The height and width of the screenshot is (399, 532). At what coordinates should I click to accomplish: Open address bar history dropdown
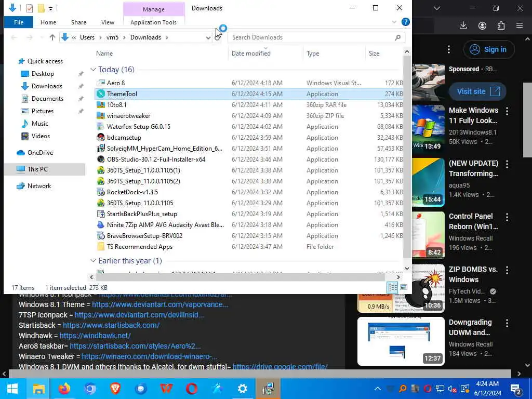208,37
